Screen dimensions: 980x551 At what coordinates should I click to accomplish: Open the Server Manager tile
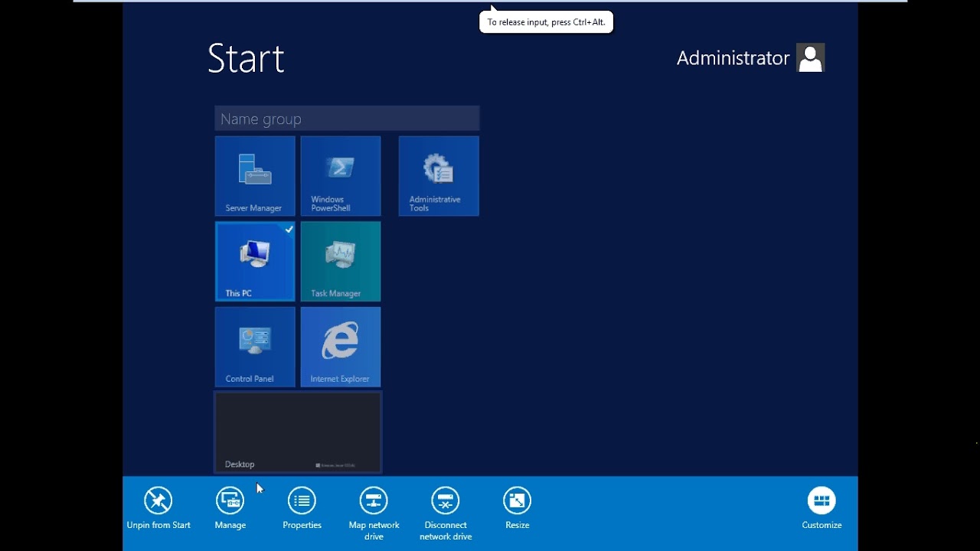point(255,176)
